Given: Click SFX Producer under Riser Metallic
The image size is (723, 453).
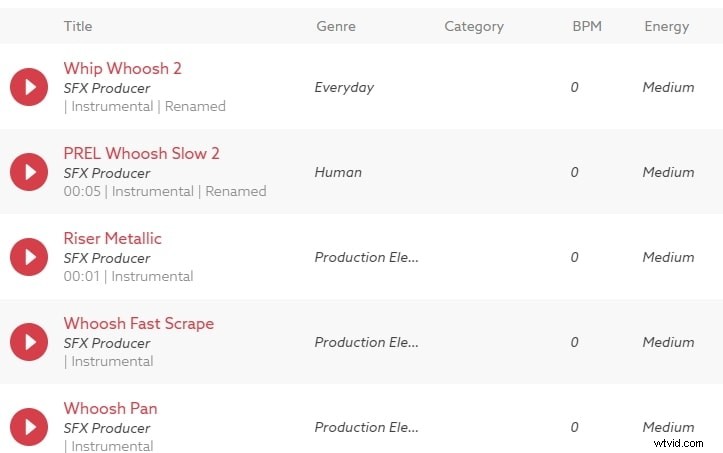Looking at the screenshot, I should (x=107, y=258).
